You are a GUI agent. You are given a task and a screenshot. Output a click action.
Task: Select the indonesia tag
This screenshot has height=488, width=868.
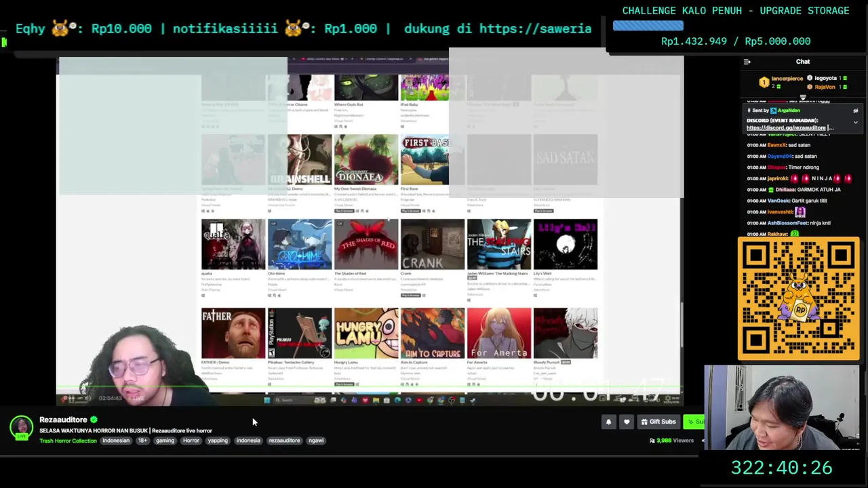coord(248,441)
